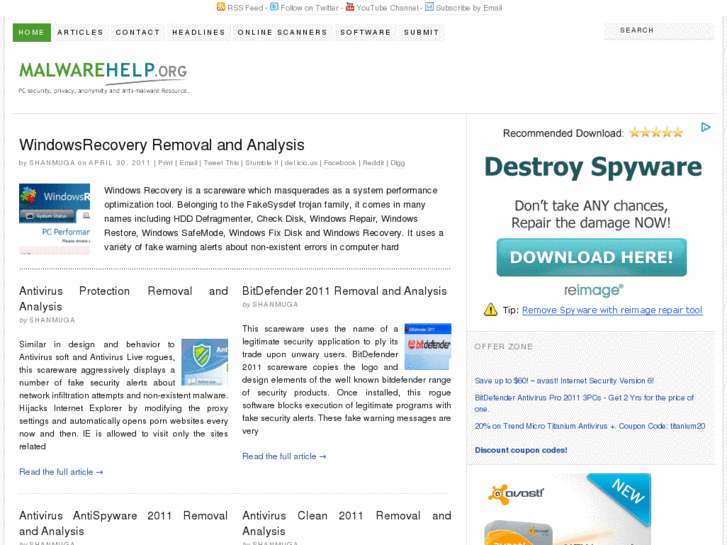
Task: Open the Articles menu item
Action: click(80, 32)
